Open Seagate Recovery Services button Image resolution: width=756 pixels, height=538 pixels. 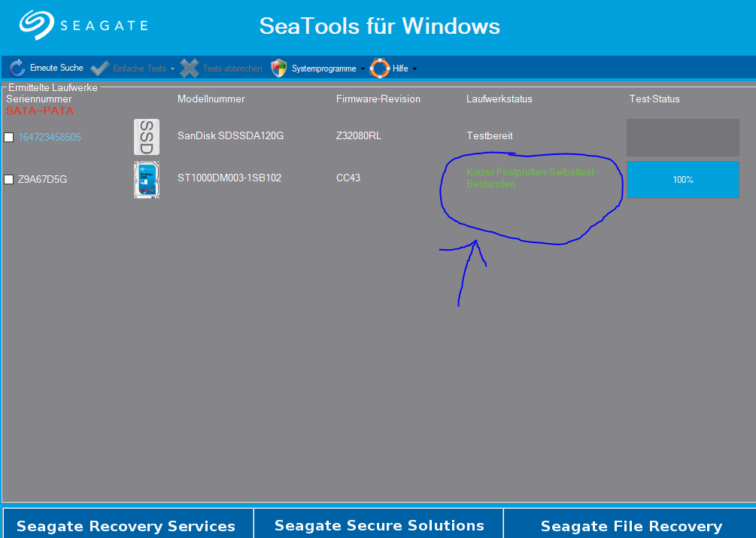click(127, 524)
